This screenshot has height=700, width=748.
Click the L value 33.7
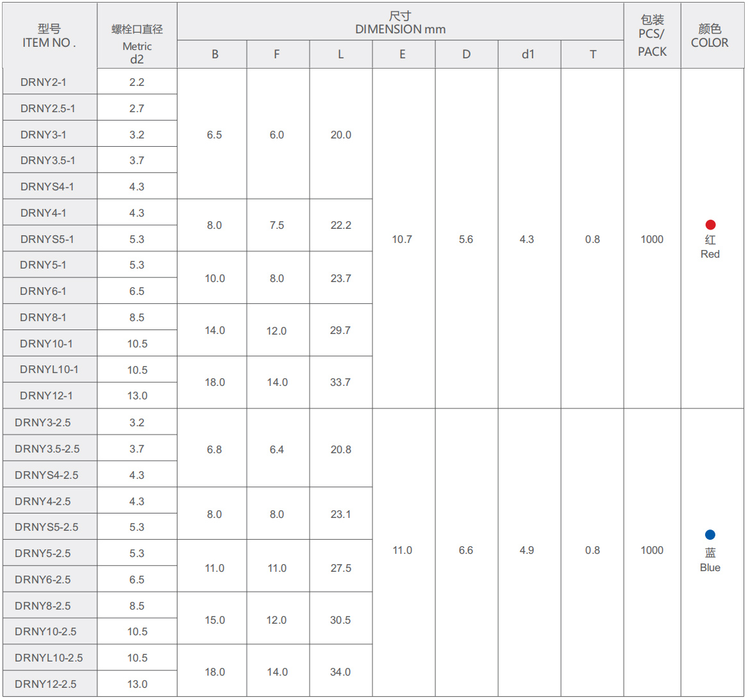(340, 382)
